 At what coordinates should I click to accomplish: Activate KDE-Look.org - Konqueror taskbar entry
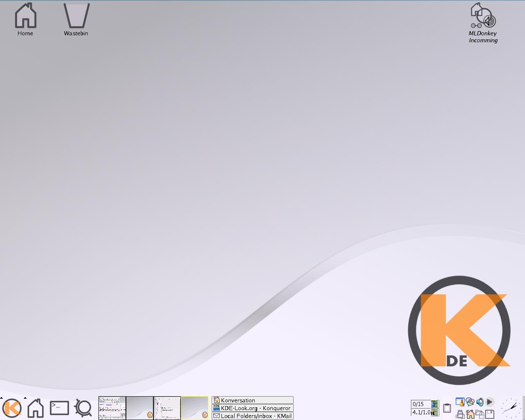coord(253,408)
